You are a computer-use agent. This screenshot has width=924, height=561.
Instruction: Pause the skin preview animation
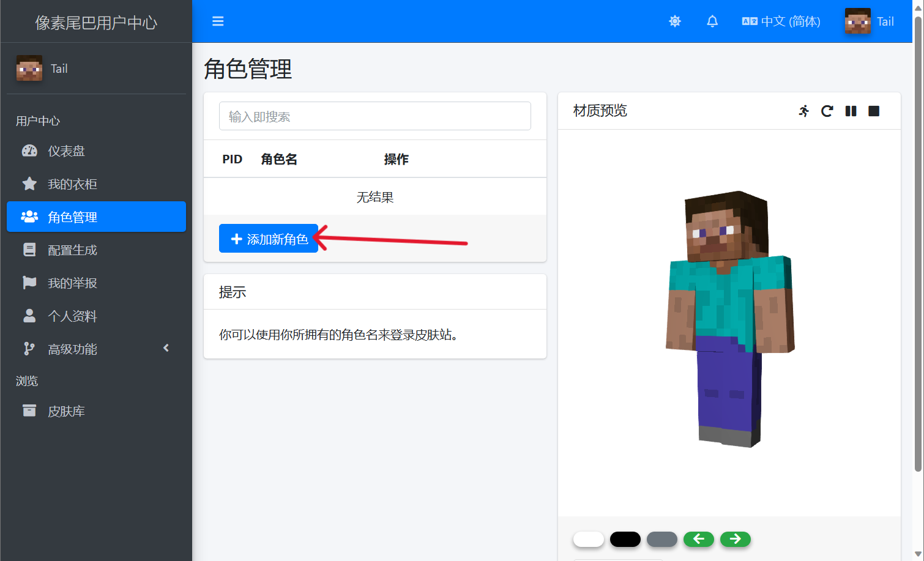pyautogui.click(x=851, y=111)
